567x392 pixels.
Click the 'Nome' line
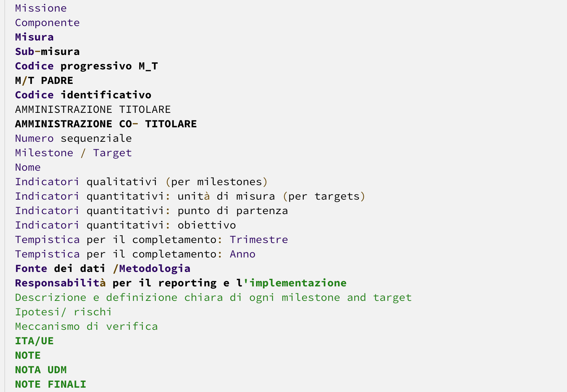28,167
